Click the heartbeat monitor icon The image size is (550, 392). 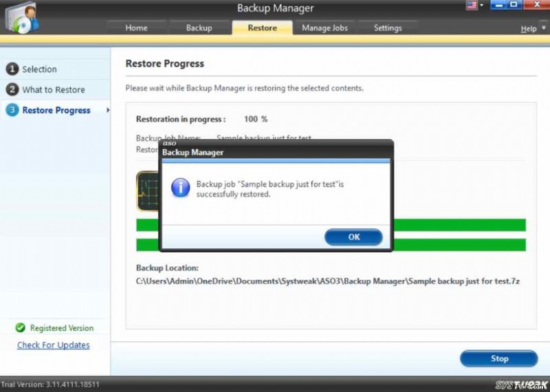148,191
